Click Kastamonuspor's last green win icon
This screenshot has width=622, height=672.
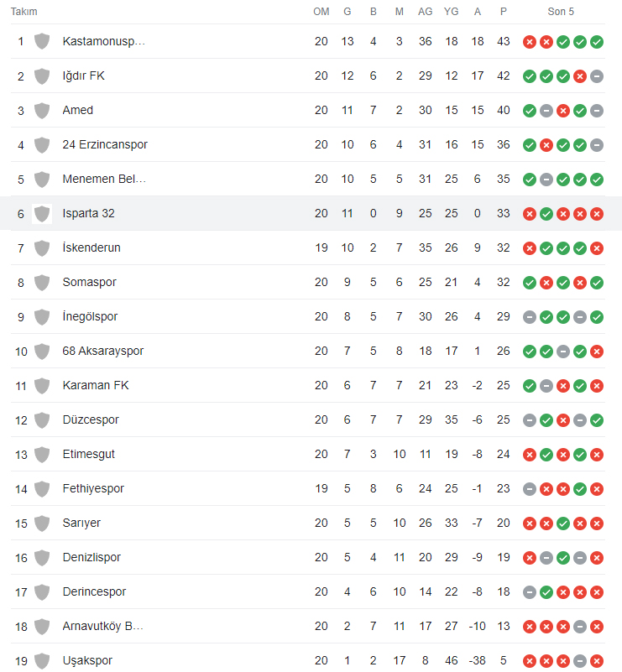click(x=597, y=42)
